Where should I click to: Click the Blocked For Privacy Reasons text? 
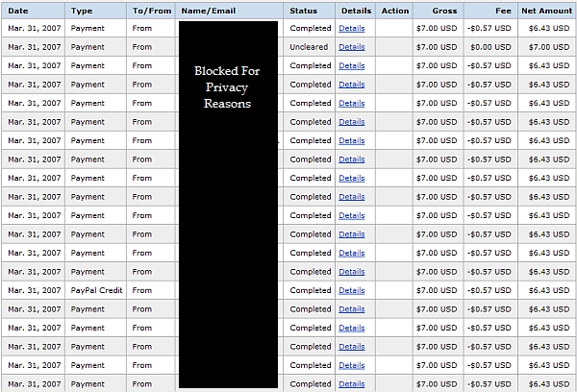(227, 86)
